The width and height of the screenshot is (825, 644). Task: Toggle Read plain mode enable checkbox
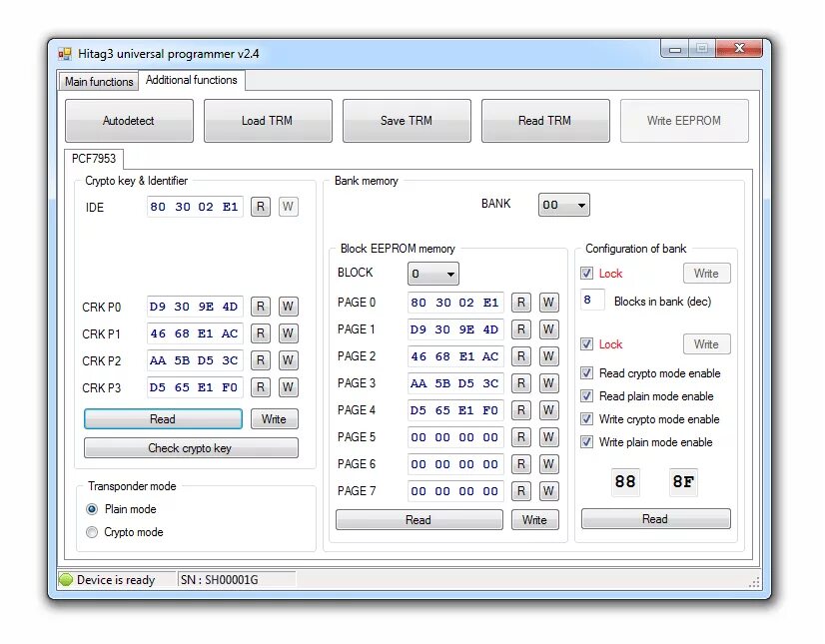[x=586, y=396]
